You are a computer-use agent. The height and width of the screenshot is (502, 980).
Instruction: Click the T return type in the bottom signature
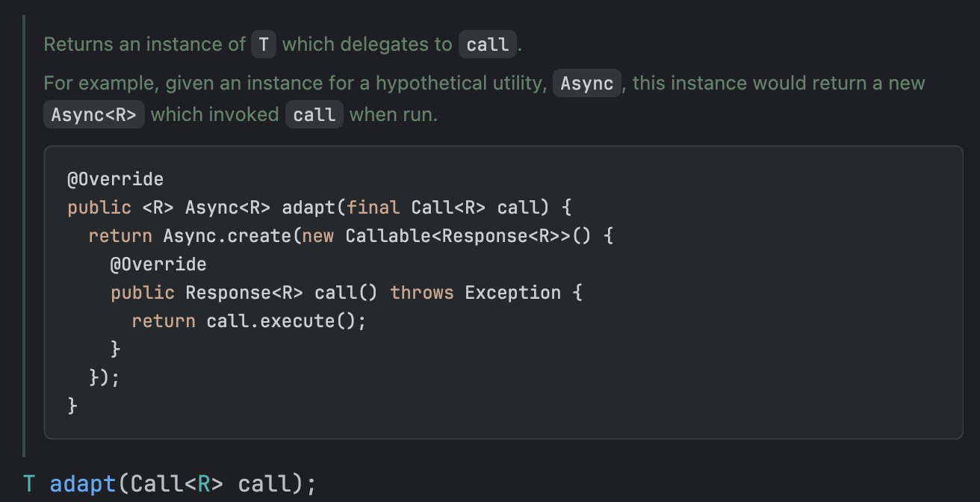[29, 483]
